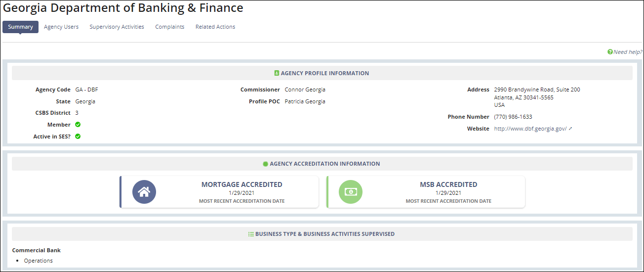The image size is (644, 272).
Task: Go to the Supervisory Activities tab
Action: click(x=117, y=27)
